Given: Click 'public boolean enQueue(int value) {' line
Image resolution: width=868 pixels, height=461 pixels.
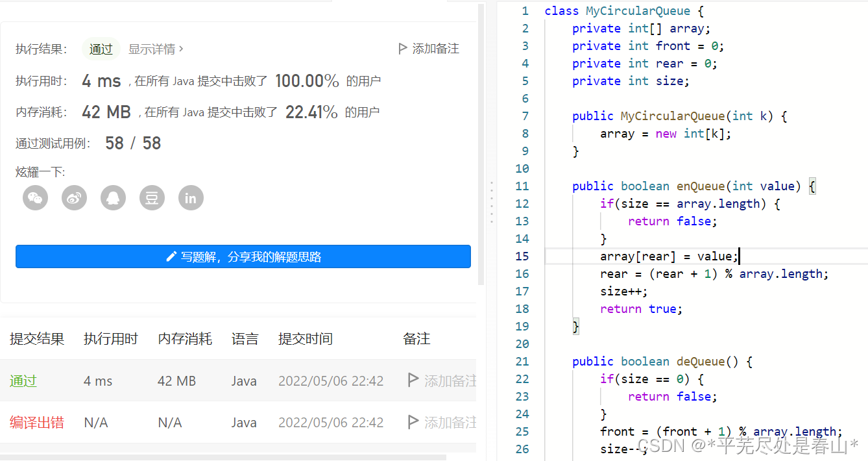Looking at the screenshot, I should 693,186.
